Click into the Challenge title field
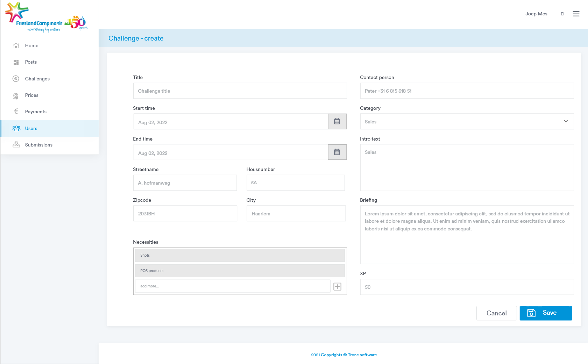Image resolution: width=588 pixels, height=364 pixels. (x=240, y=91)
